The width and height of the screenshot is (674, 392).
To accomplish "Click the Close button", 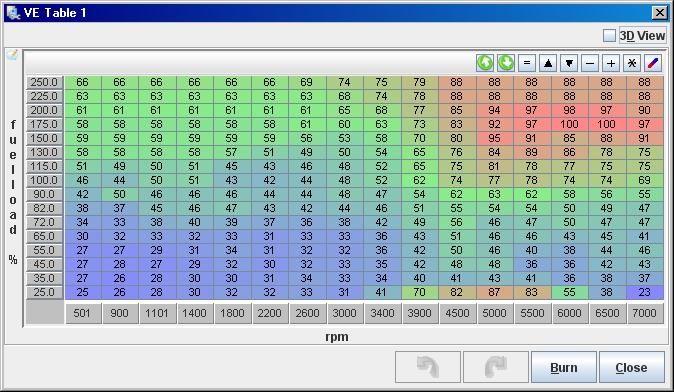I will 631,368.
